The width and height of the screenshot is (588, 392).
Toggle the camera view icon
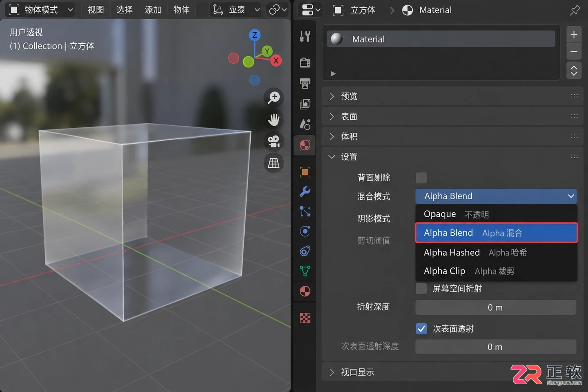pyautogui.click(x=274, y=141)
